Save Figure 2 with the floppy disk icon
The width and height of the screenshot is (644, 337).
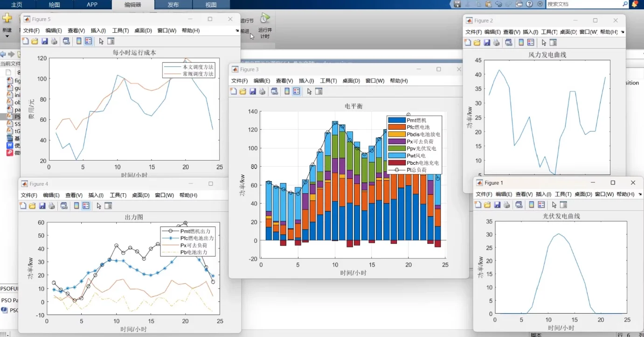[487, 42]
